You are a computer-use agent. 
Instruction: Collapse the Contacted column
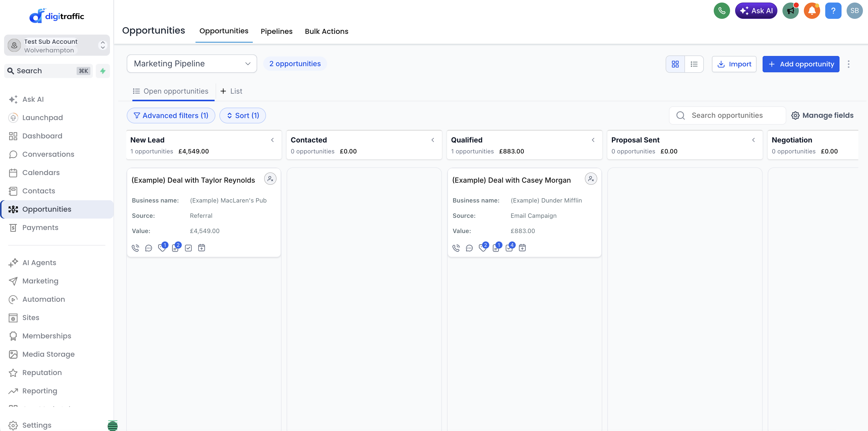click(433, 140)
